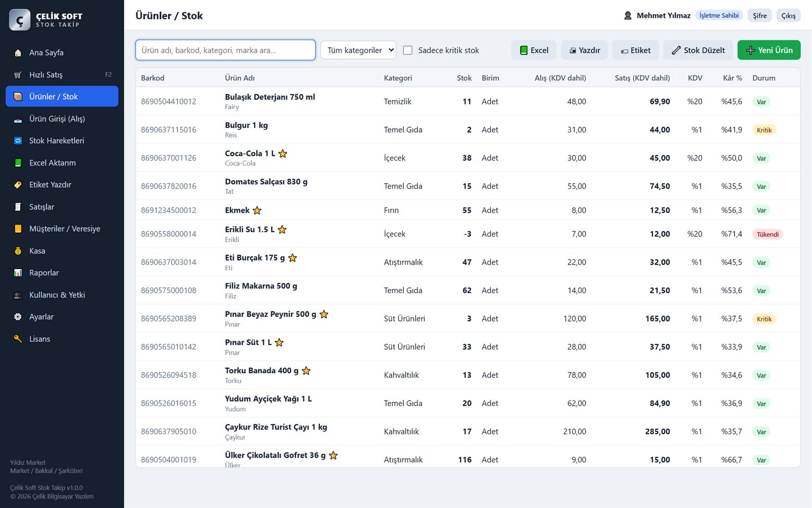Click the Etiket button in toolbar
The width and height of the screenshot is (812, 508).
(x=635, y=50)
